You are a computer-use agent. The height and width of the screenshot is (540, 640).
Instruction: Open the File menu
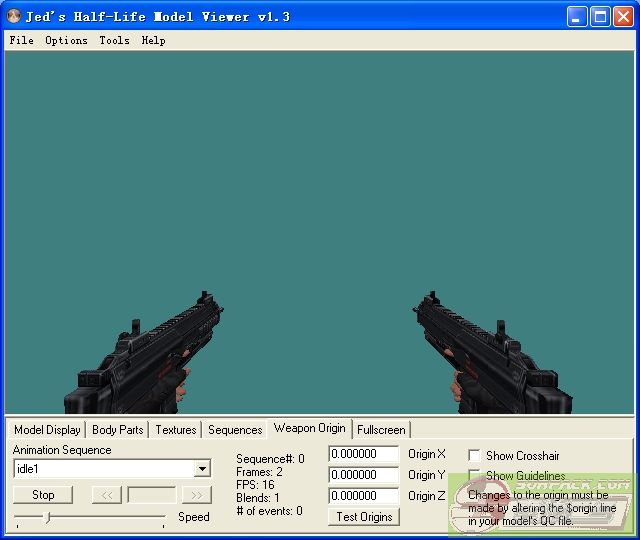coord(21,41)
